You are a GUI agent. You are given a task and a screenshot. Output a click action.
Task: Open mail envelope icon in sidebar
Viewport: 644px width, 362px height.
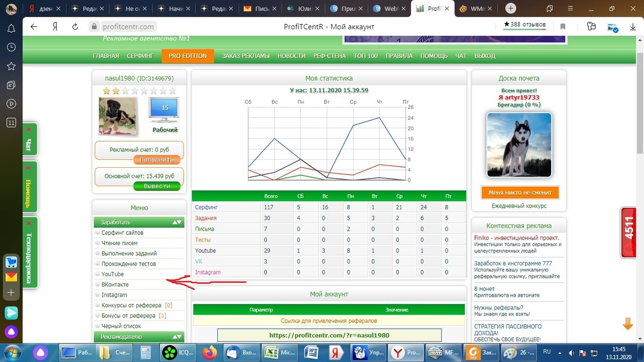[x=11, y=277]
